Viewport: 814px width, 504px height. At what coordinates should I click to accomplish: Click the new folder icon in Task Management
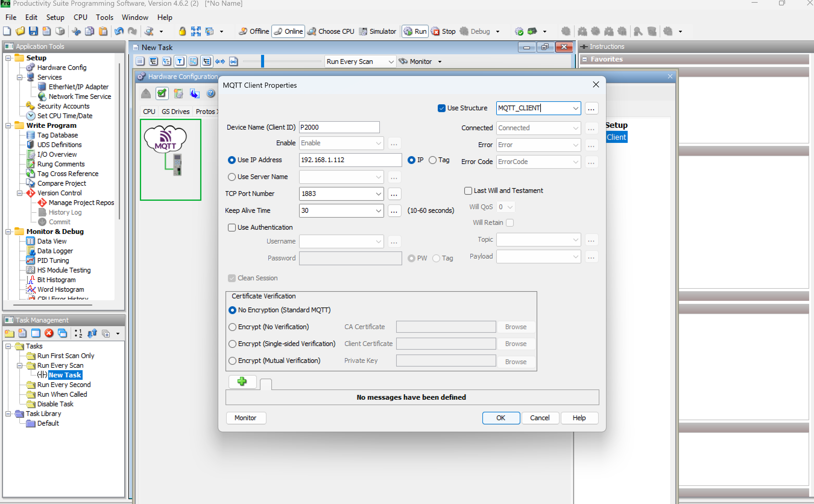point(9,333)
